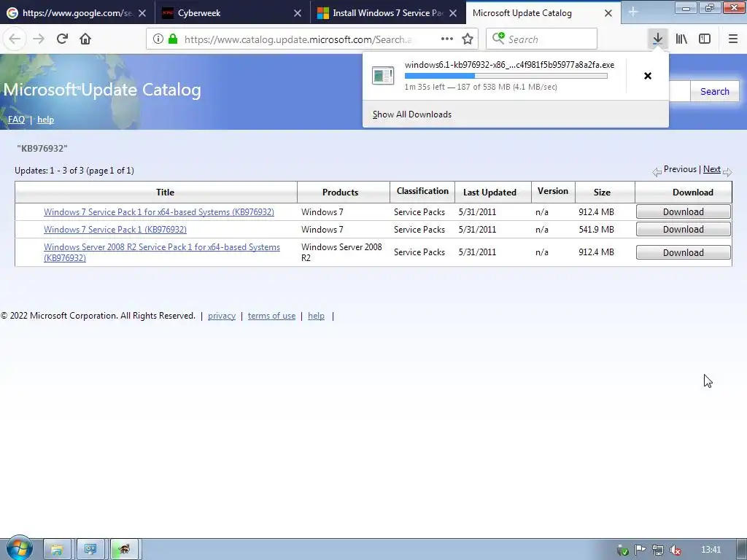Go to the Next results page

tap(712, 169)
